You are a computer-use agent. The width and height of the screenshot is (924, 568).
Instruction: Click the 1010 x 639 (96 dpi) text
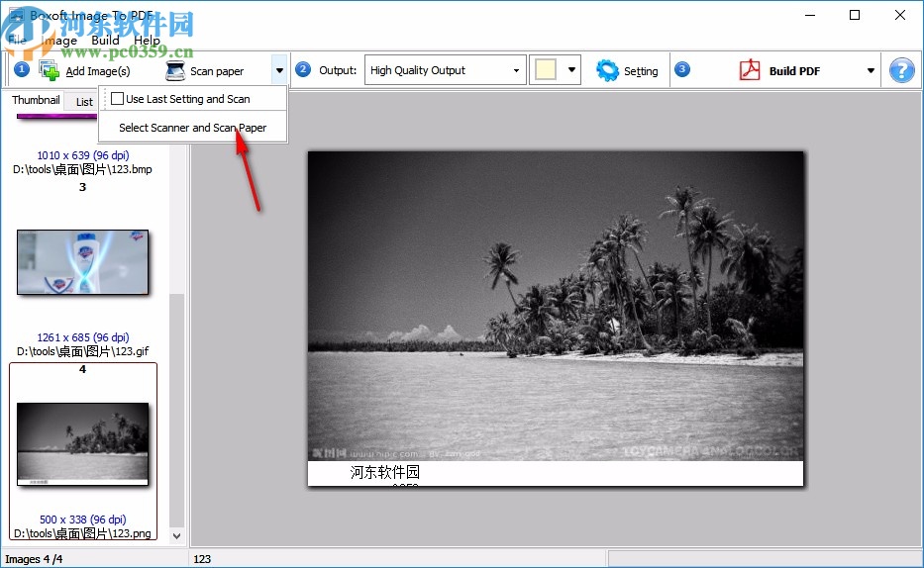[x=83, y=155]
